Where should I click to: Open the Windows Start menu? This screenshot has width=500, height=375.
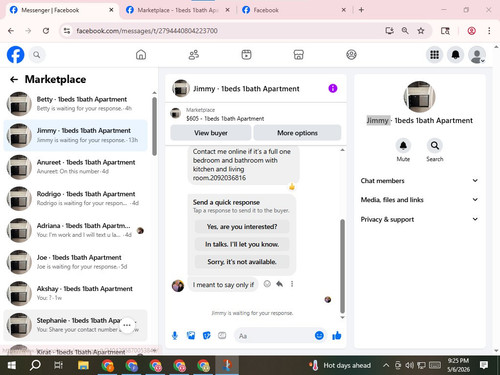11,365
